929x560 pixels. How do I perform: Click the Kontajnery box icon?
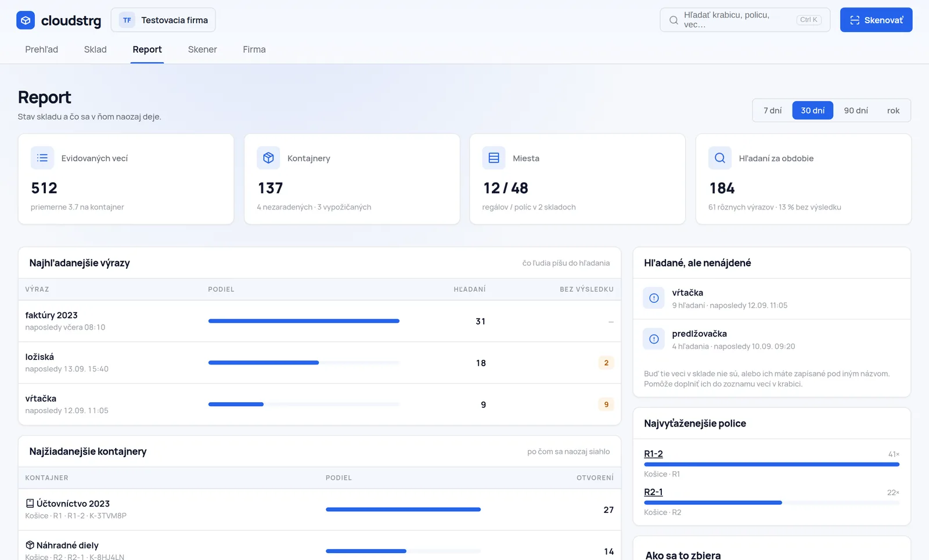pos(268,158)
